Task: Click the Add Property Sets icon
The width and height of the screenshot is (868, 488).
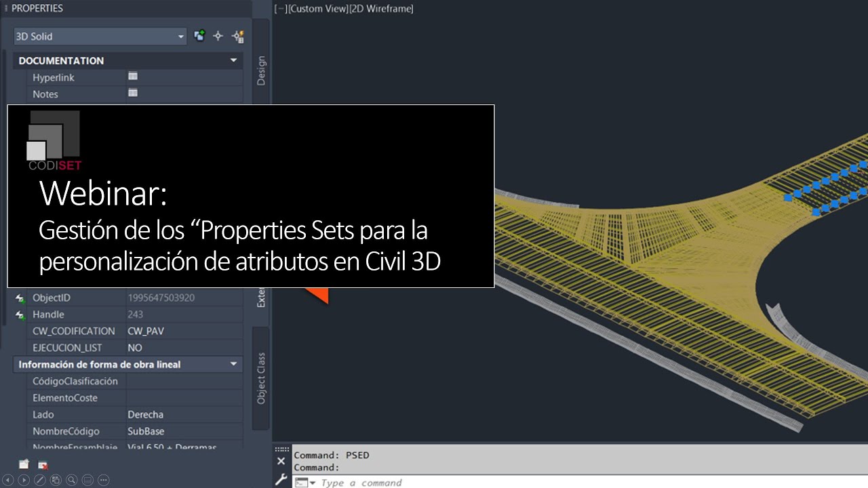Action: pyautogui.click(x=24, y=464)
